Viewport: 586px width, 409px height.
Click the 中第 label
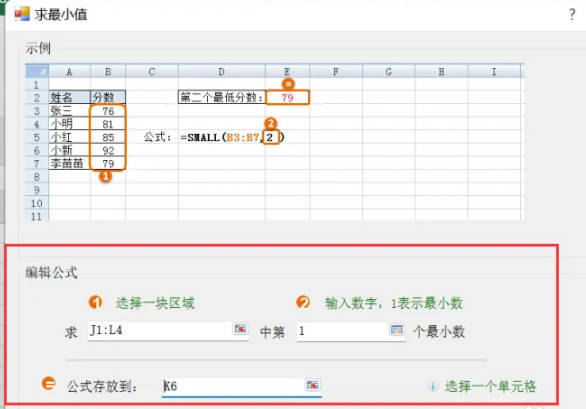[272, 332]
